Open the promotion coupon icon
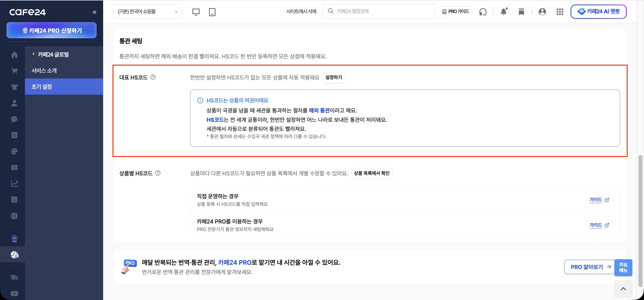Screen dimensions: 644x300 14,167
